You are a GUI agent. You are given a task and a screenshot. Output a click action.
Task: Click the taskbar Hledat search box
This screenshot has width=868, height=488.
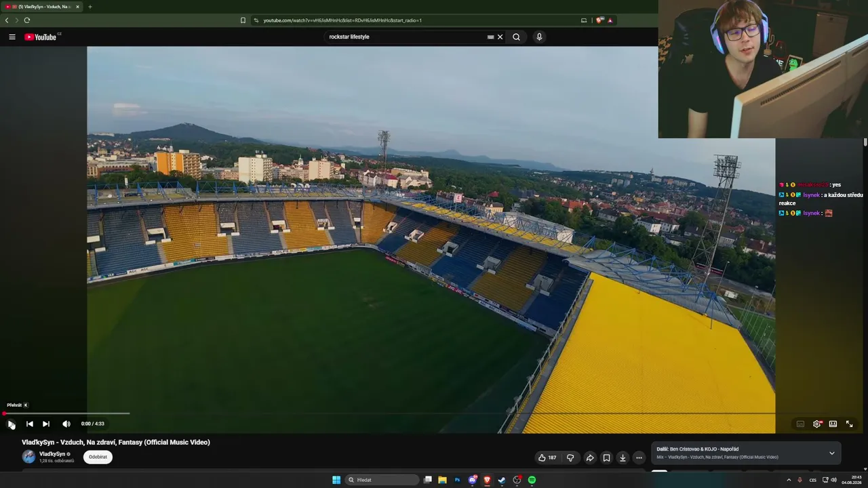(x=382, y=480)
